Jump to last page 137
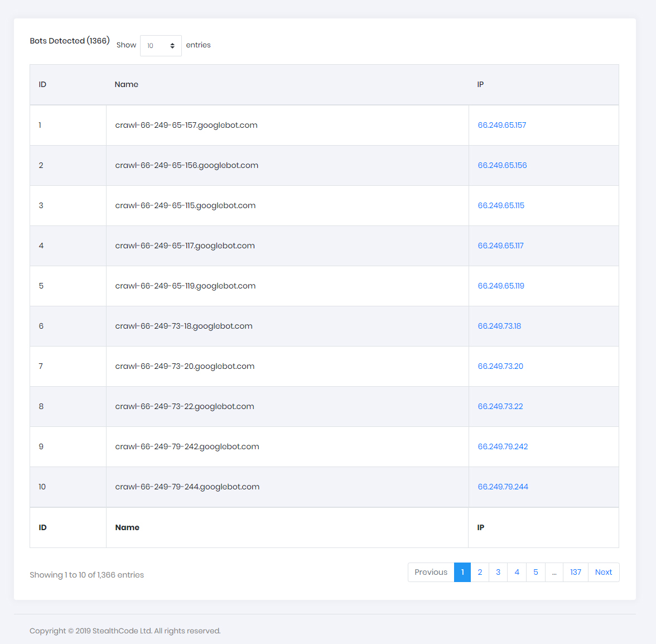The width and height of the screenshot is (656, 644). click(x=576, y=572)
